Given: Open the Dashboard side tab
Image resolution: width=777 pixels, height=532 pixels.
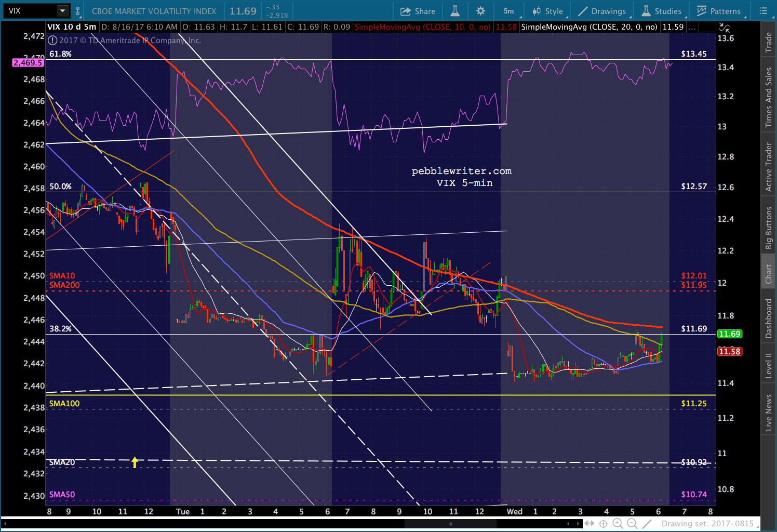Looking at the screenshot, I should point(769,318).
